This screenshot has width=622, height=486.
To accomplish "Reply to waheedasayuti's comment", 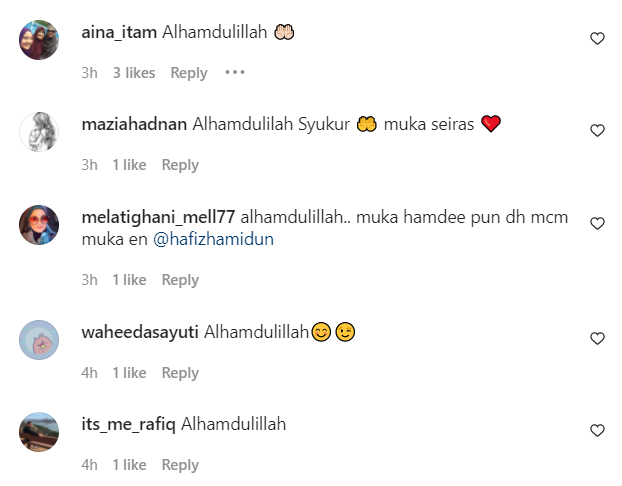I will (180, 373).
